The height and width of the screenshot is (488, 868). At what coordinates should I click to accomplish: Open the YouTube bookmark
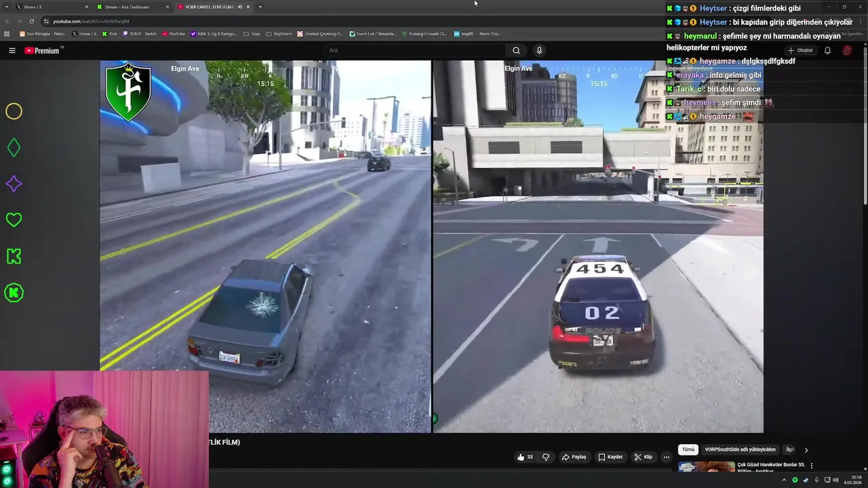pyautogui.click(x=174, y=33)
